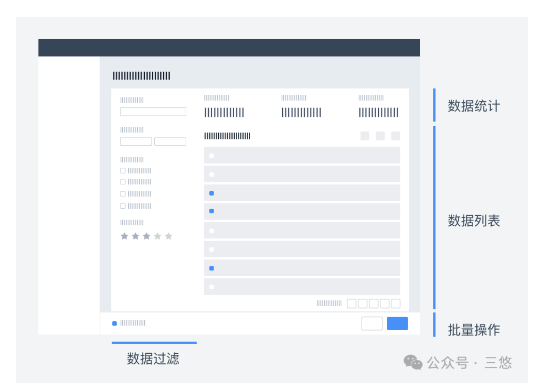Select the fourth star in the rating filter
The image size is (546, 392).
[158, 236]
